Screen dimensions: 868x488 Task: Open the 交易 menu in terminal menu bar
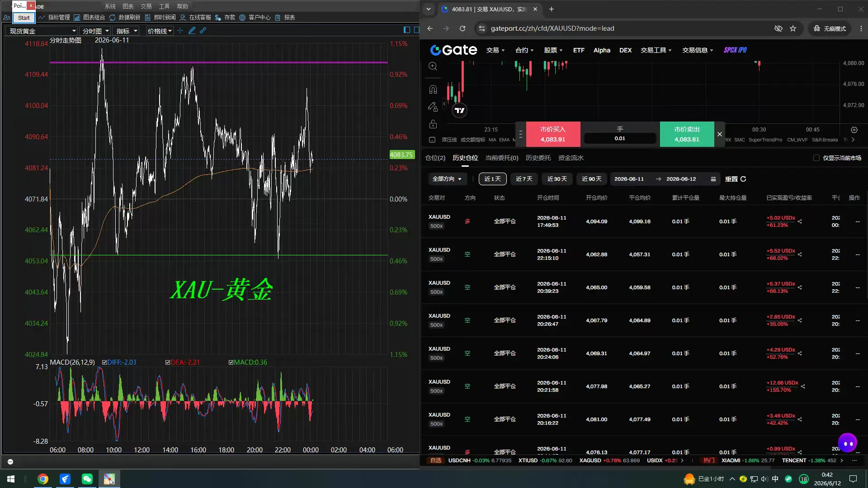click(146, 6)
